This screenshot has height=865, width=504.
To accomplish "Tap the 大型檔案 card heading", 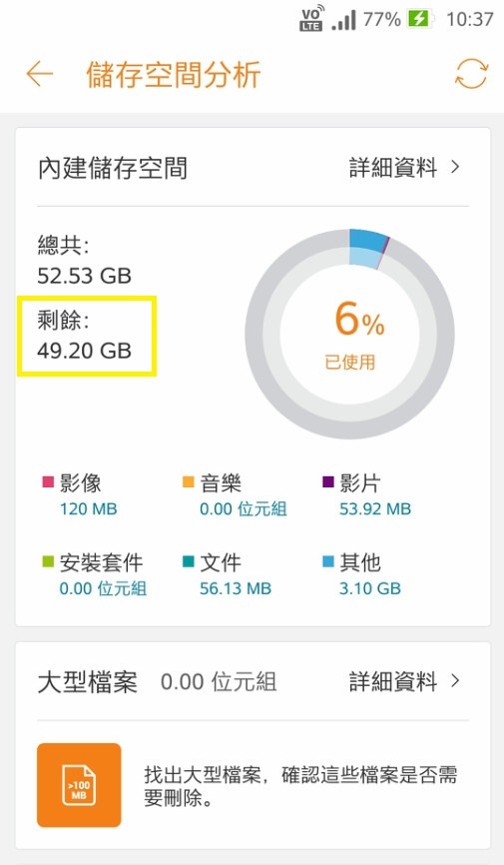I will point(87,682).
